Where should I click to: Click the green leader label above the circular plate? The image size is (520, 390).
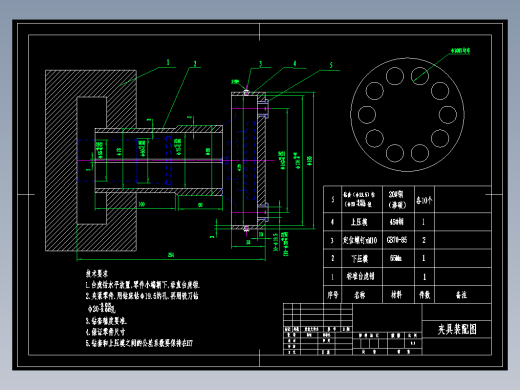[460, 51]
